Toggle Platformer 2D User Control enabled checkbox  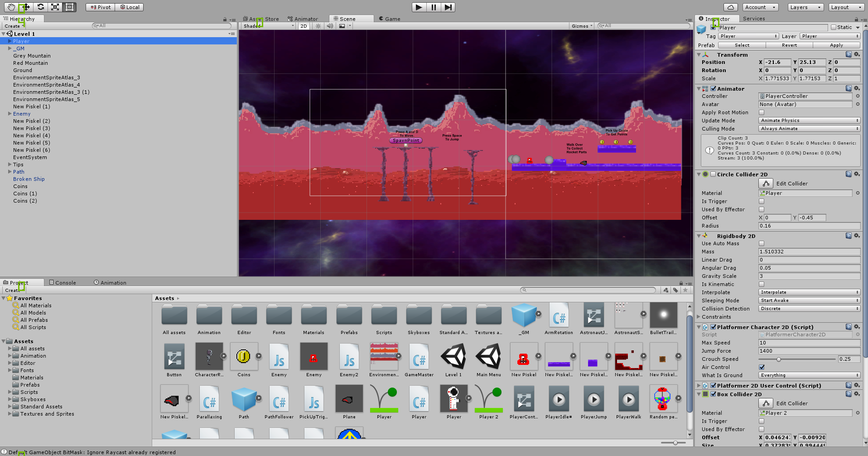(713, 386)
